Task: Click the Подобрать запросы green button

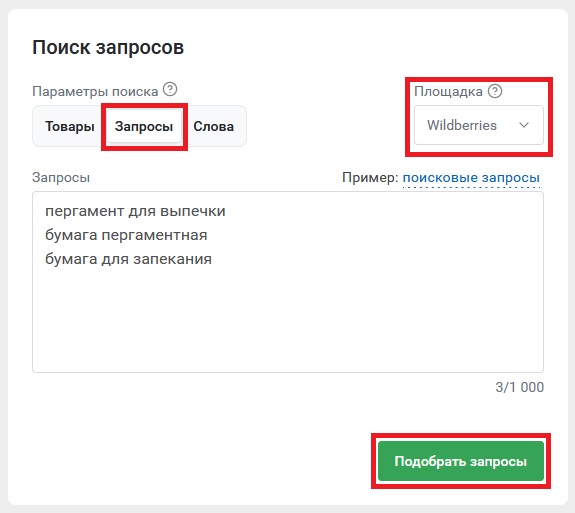Action: [x=461, y=461]
